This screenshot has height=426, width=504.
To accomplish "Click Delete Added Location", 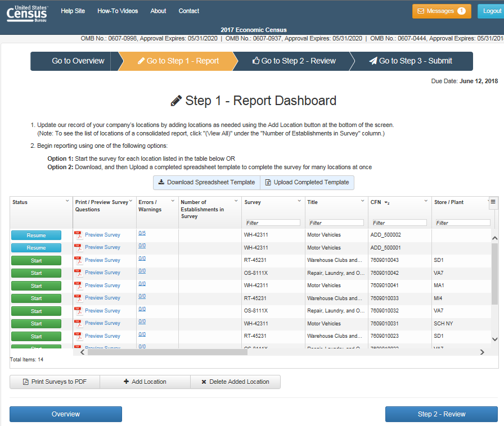I will (235, 382).
